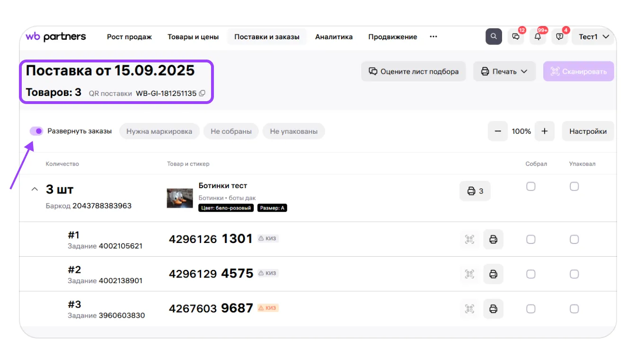Check Упаковал checkbox for order #3

[574, 309]
